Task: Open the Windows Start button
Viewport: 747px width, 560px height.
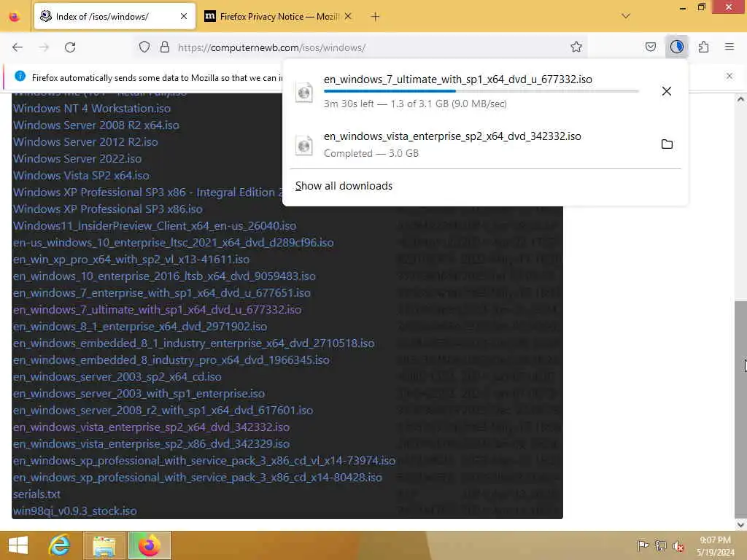Action: (18, 545)
